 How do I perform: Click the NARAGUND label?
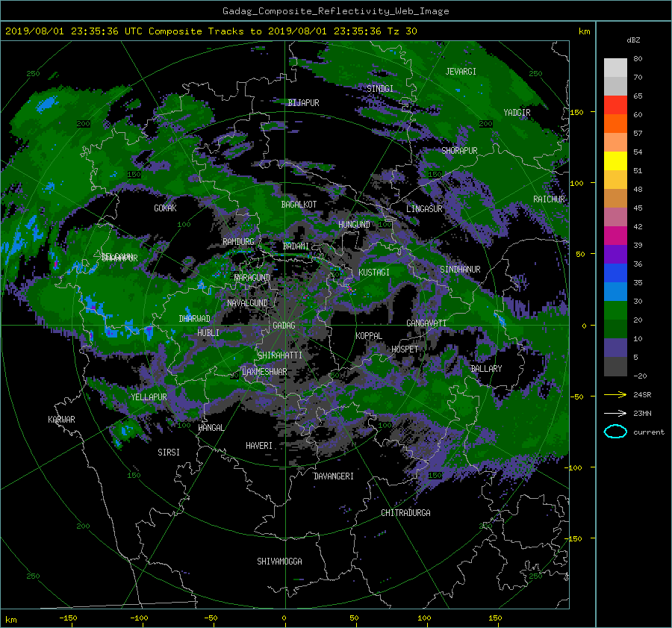pyautogui.click(x=252, y=277)
